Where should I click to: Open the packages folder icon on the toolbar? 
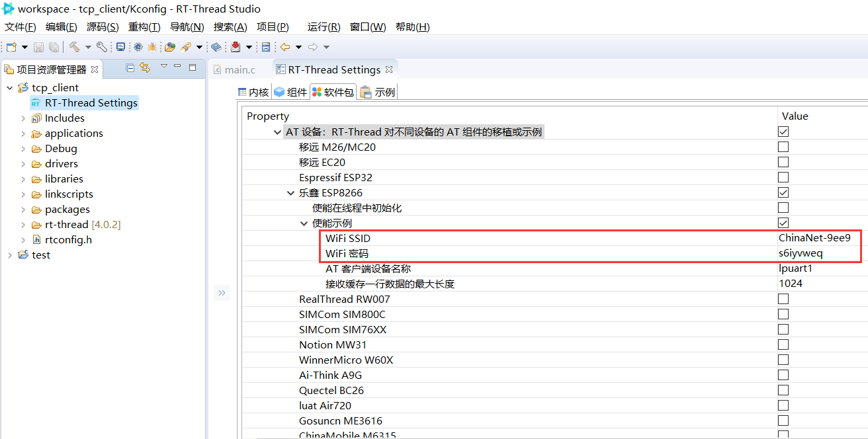[169, 46]
